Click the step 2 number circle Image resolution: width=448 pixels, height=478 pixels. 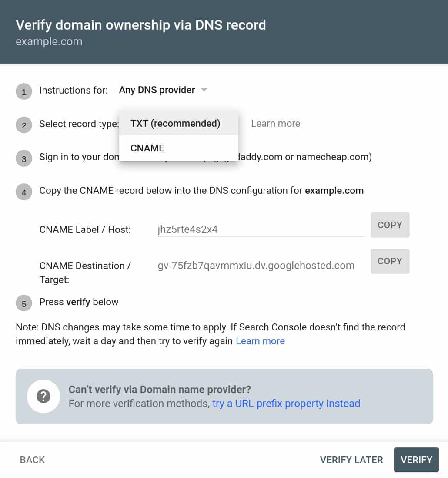[24, 125]
